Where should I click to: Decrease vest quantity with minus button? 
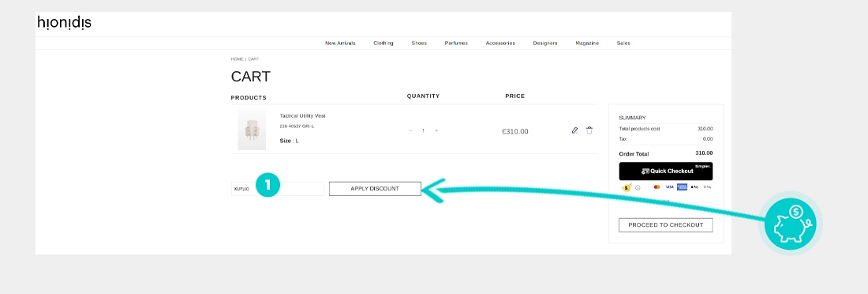[x=410, y=131]
